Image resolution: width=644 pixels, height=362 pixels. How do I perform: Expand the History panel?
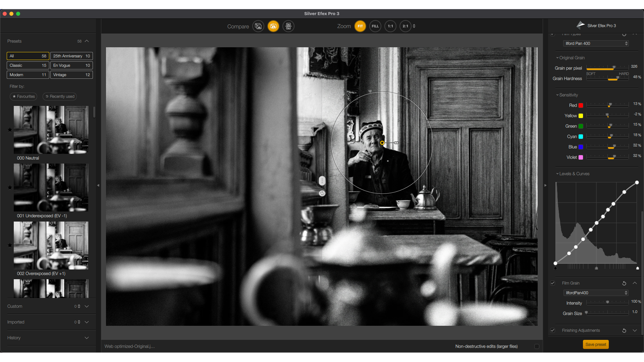[x=87, y=338]
